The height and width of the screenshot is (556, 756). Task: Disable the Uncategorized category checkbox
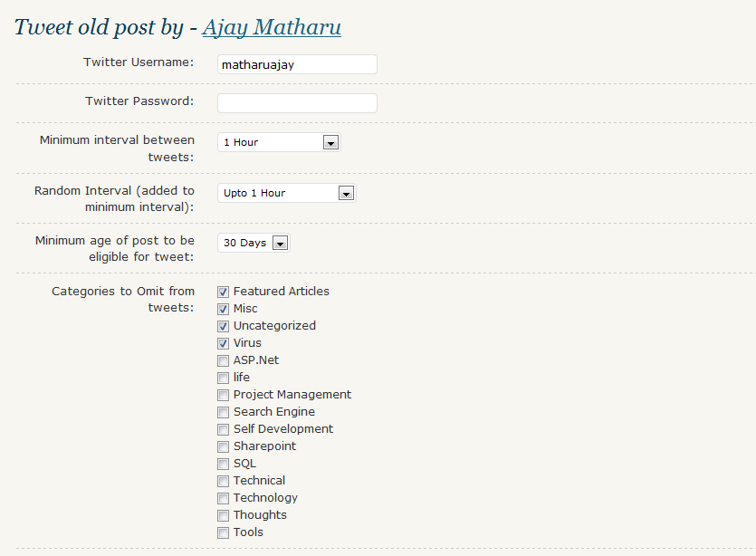coord(223,327)
